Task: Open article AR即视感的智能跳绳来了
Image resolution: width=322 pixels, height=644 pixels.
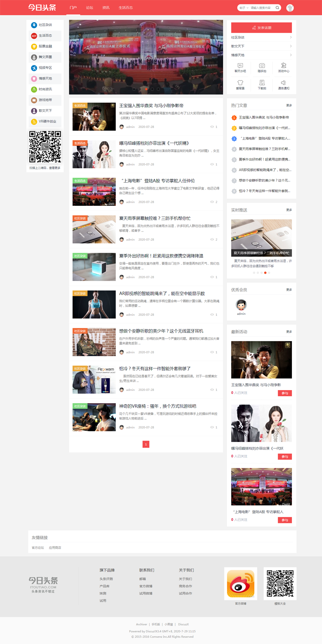Action: pyautogui.click(x=162, y=293)
